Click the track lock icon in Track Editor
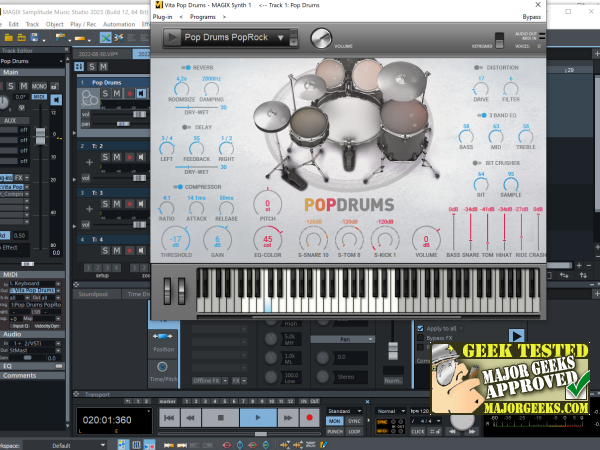600x450 pixels. (55, 86)
